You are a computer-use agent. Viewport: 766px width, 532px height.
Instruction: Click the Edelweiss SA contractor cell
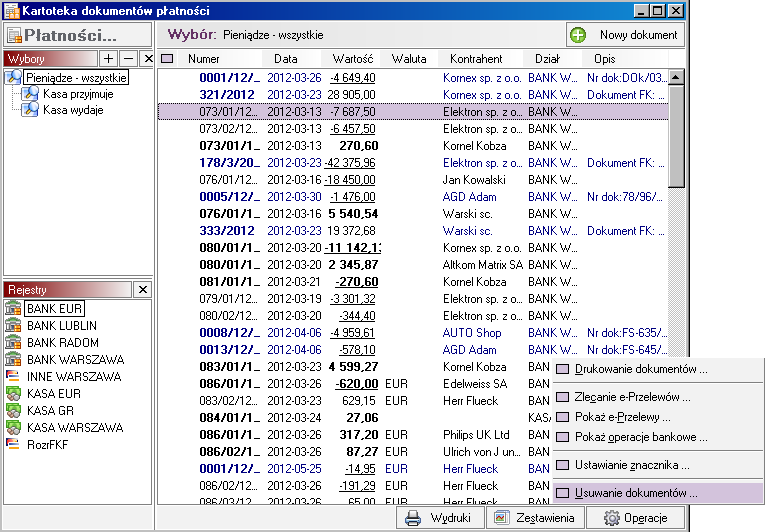(x=475, y=384)
